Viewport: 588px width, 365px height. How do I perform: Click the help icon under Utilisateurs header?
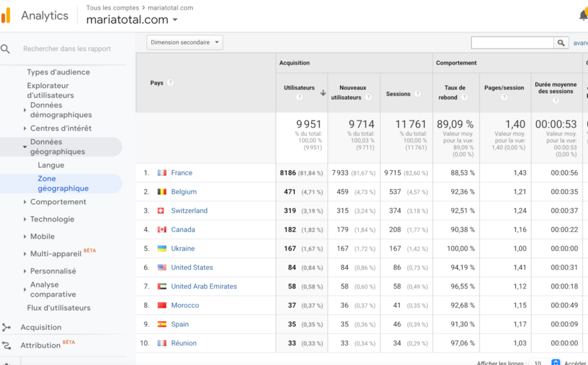[299, 98]
